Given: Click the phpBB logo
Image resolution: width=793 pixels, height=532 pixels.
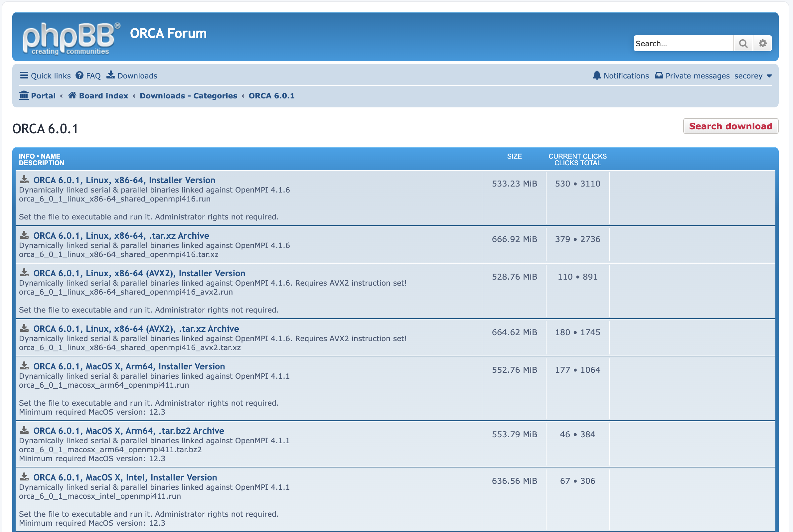Looking at the screenshot, I should pos(71,38).
